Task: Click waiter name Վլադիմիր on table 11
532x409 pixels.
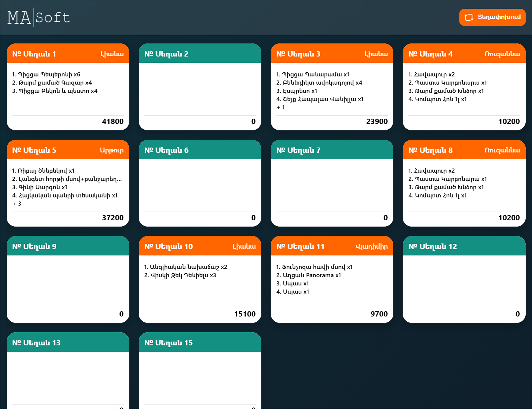Action: click(x=372, y=247)
